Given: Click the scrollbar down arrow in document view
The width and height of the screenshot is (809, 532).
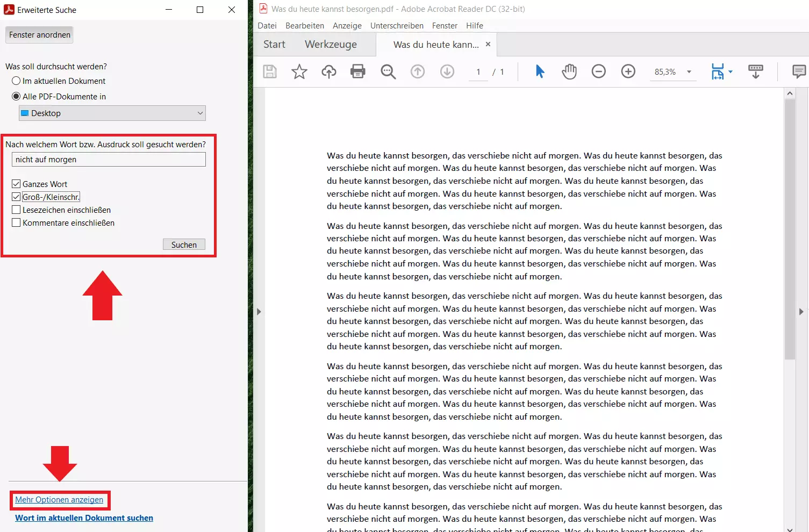Looking at the screenshot, I should pyautogui.click(x=790, y=529).
